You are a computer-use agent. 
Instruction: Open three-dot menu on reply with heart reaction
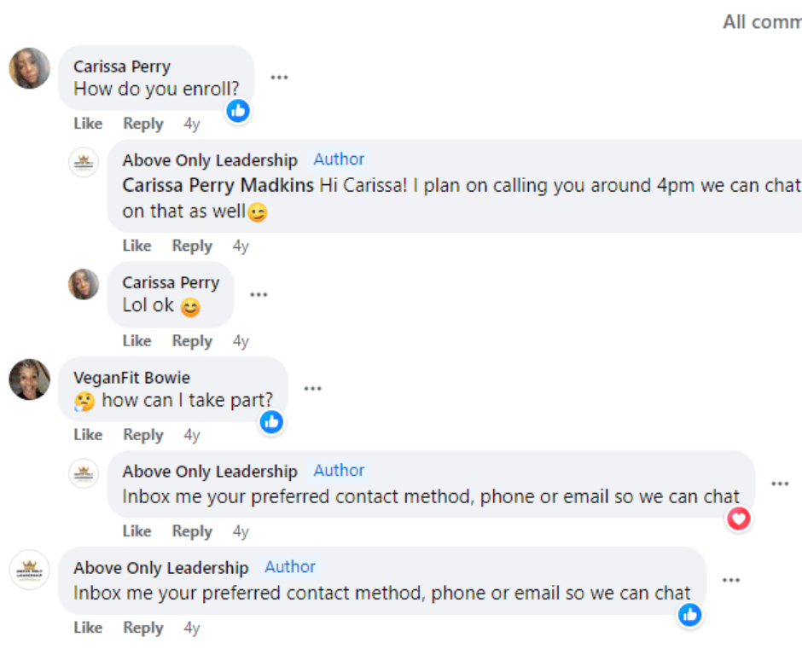pos(780,484)
